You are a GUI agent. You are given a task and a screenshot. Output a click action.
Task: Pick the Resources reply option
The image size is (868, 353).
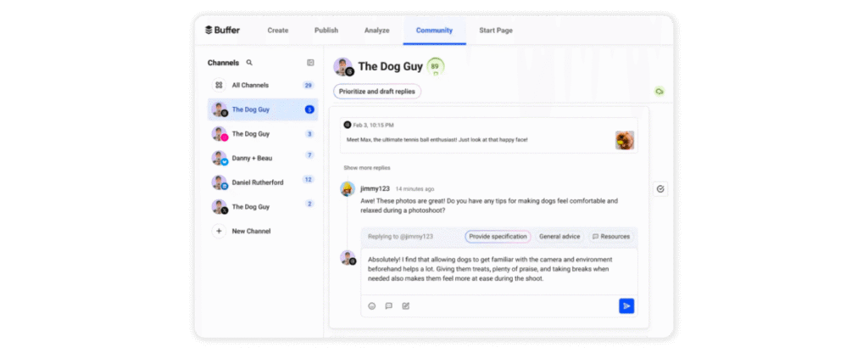point(610,237)
